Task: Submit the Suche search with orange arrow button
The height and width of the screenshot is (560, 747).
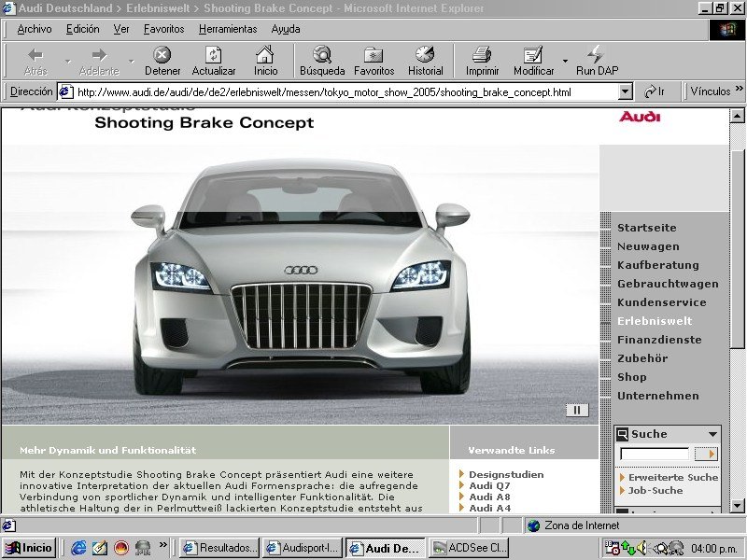Action: click(706, 454)
